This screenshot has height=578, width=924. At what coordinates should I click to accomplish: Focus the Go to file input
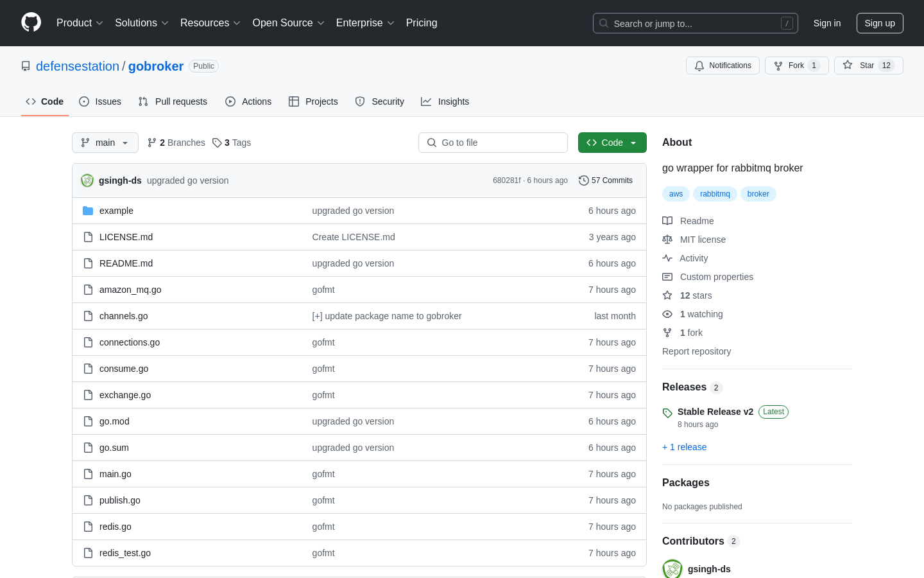493,143
